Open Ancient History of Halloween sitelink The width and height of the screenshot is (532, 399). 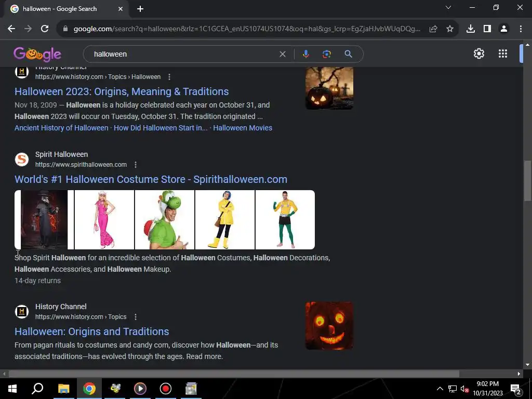point(61,128)
